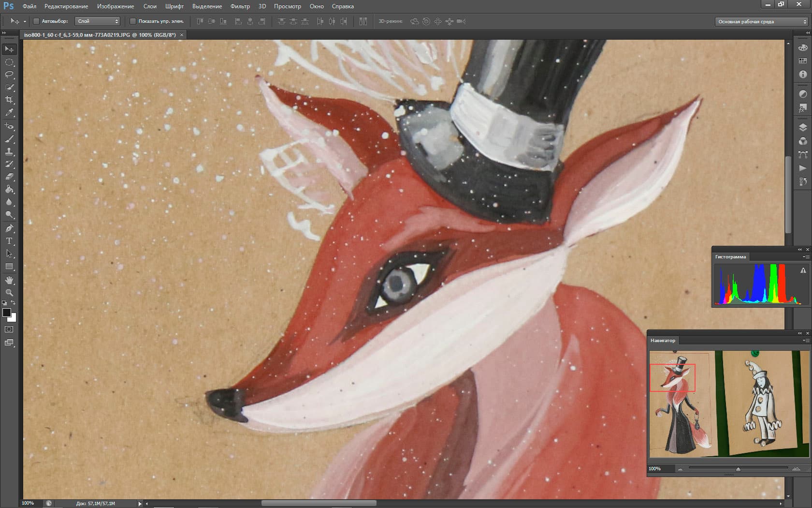Screen dimensions: 812x508
Task: Select the Eyedropper tool
Action: click(x=9, y=112)
